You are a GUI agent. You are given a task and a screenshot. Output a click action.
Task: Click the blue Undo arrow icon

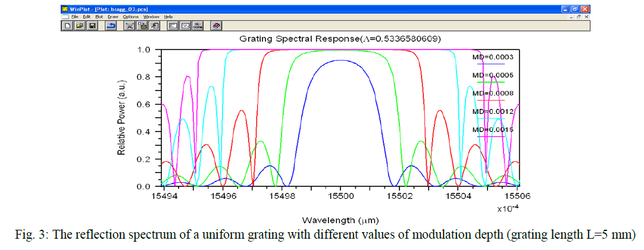111,26
